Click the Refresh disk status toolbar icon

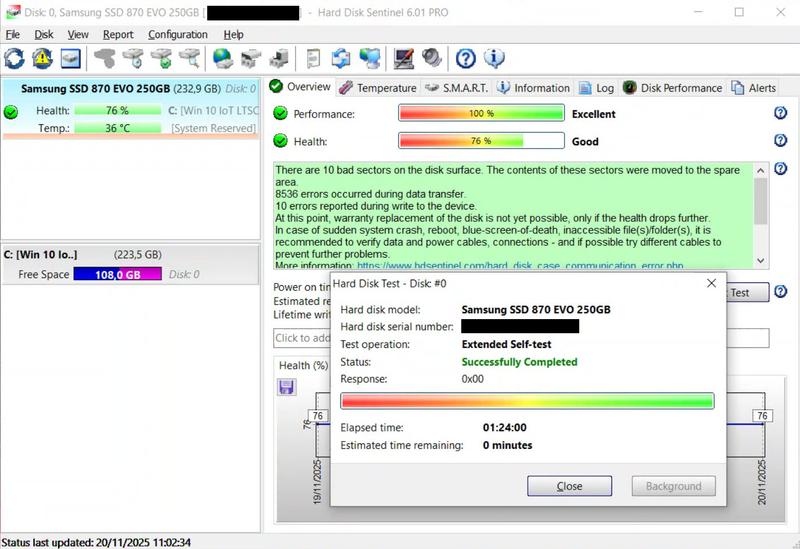point(14,58)
